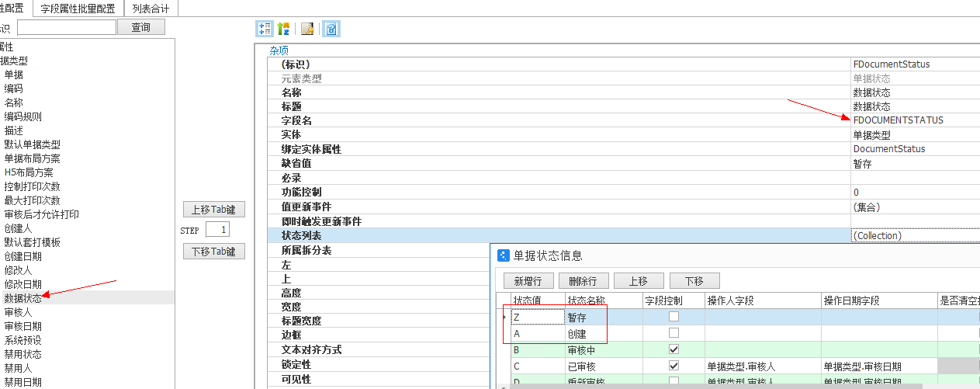The image size is (980, 389).
Task: Enable 字段控制 checkbox for 暂存 row
Action: click(674, 317)
